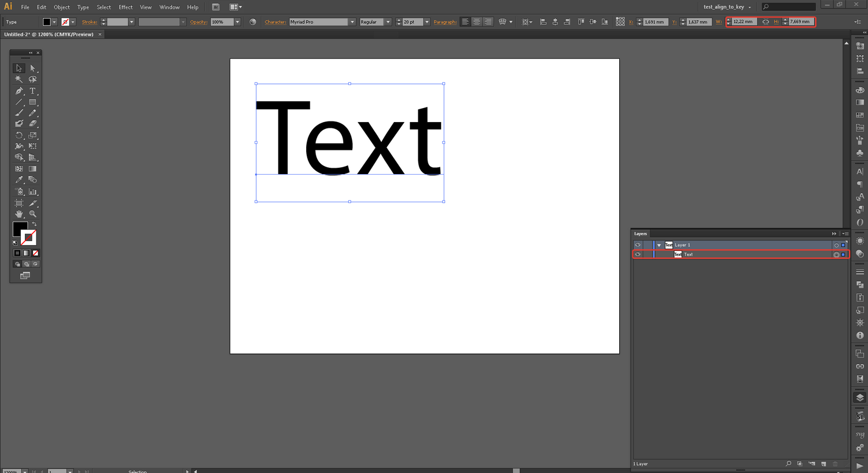This screenshot has height=473, width=868.
Task: Select the Type tool in the toolbox
Action: tap(32, 91)
